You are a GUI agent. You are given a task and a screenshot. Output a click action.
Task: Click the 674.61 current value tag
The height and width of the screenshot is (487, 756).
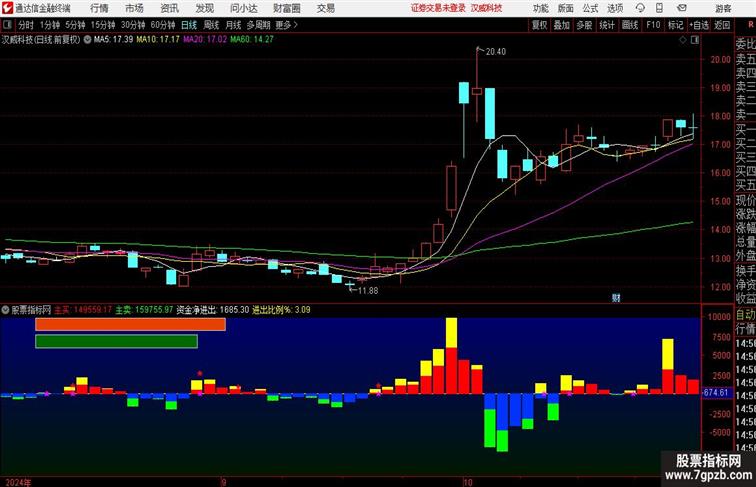(x=716, y=392)
